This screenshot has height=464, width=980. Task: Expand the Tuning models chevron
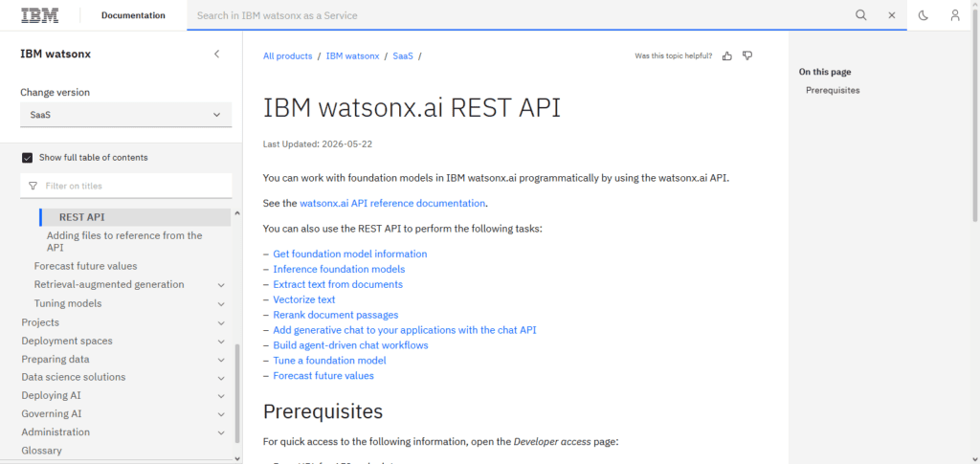click(221, 304)
